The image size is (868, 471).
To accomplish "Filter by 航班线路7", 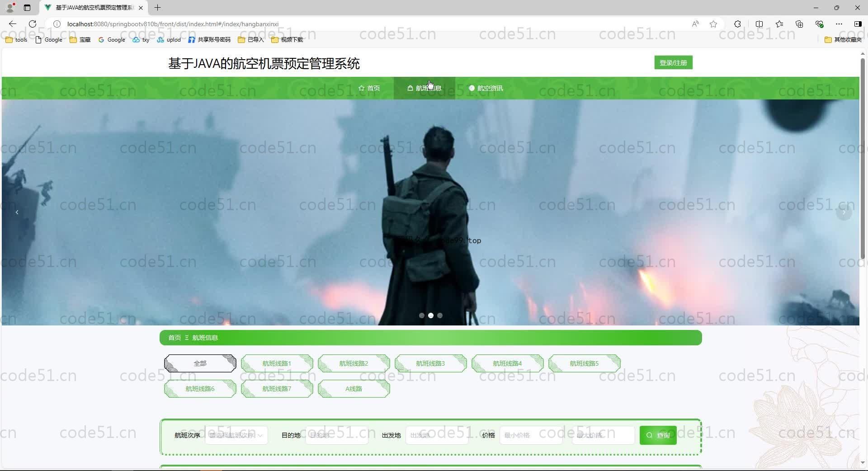I will [277, 389].
